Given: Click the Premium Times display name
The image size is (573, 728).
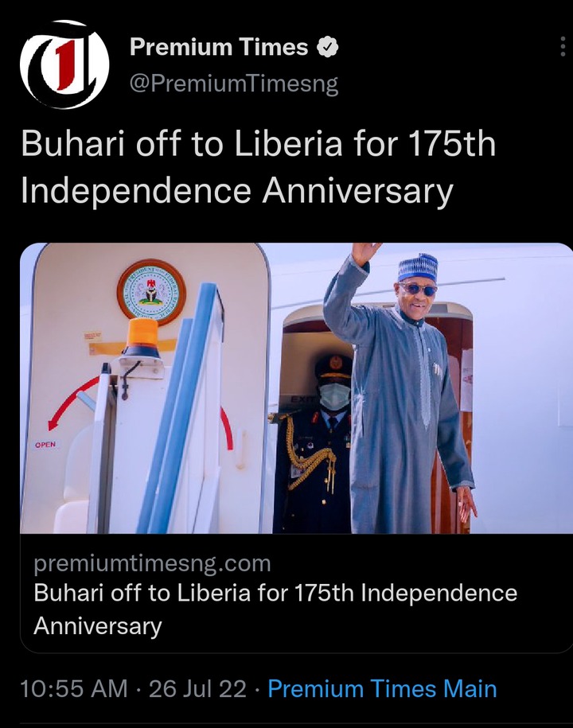Looking at the screenshot, I should 219,46.
